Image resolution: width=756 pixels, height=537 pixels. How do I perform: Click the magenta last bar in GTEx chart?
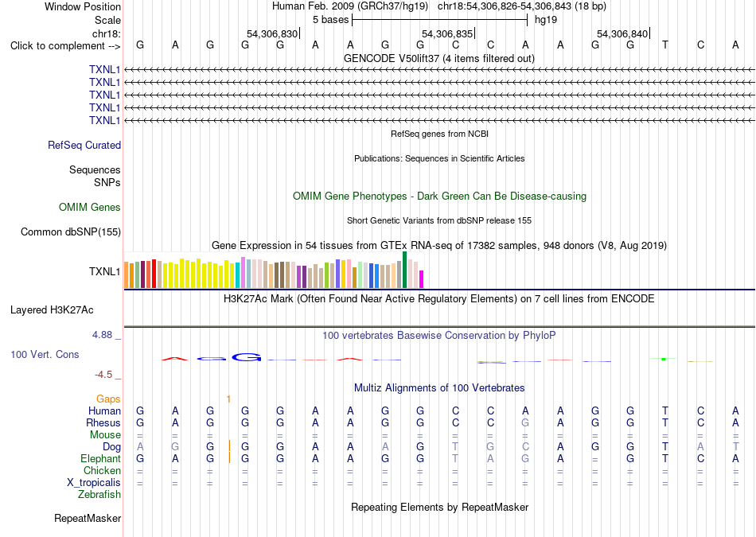point(422,279)
